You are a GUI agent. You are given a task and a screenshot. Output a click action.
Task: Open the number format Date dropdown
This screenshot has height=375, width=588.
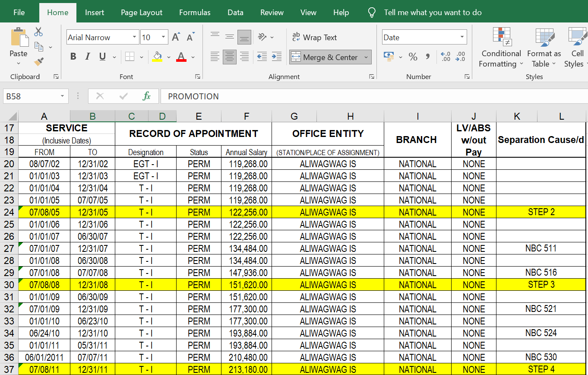click(462, 38)
